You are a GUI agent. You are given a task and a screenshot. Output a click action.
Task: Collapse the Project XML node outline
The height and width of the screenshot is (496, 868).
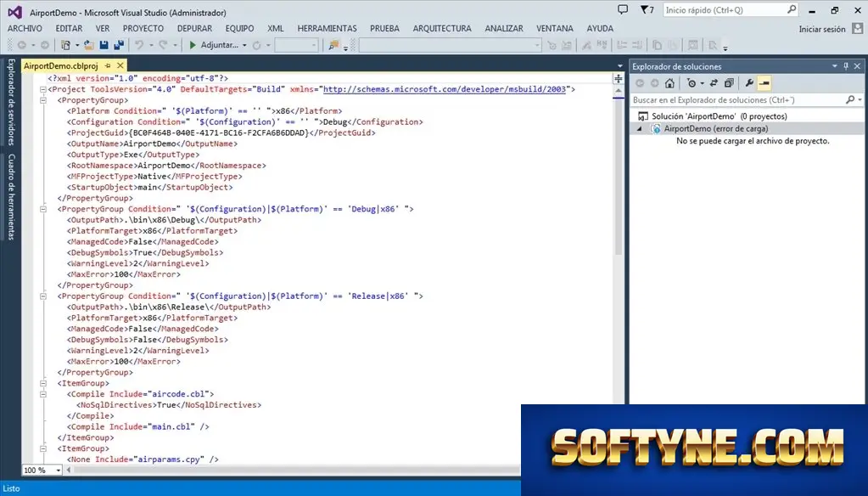coord(42,89)
